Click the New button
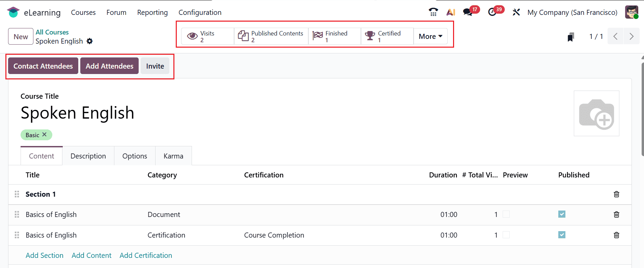This screenshot has width=644, height=268. pos(21,36)
